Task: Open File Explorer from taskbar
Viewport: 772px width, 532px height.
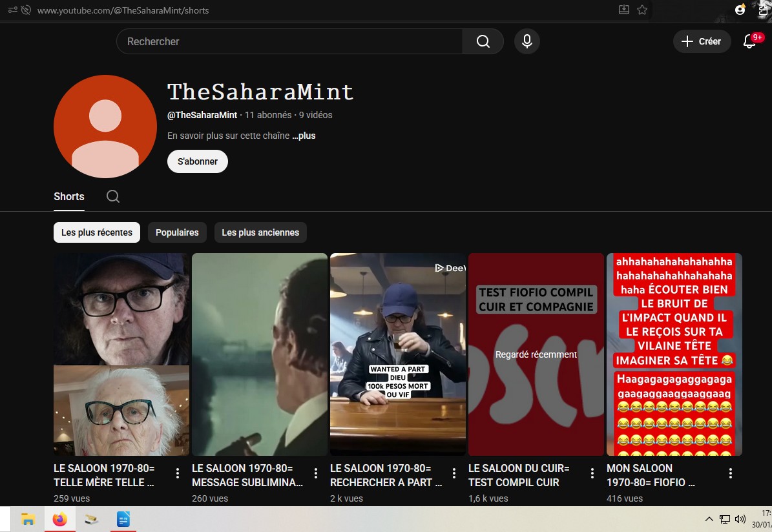Action: click(x=28, y=519)
